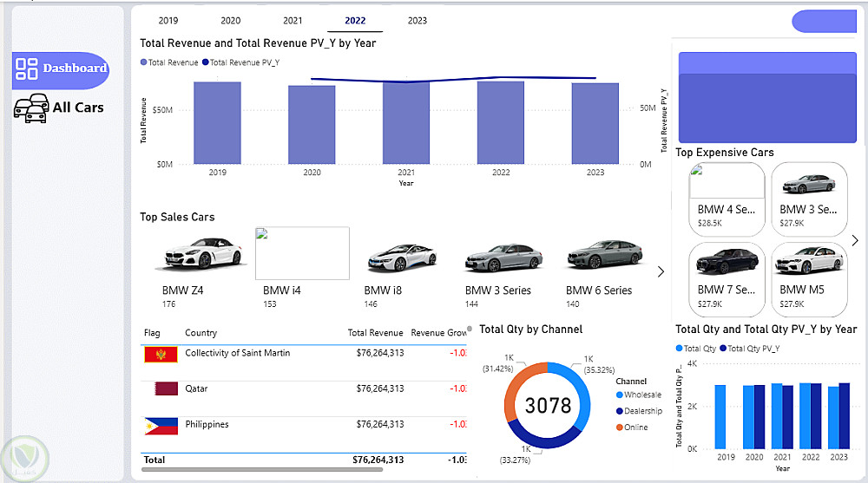Switch to the 2023 year tab
868x483 pixels.
click(417, 21)
